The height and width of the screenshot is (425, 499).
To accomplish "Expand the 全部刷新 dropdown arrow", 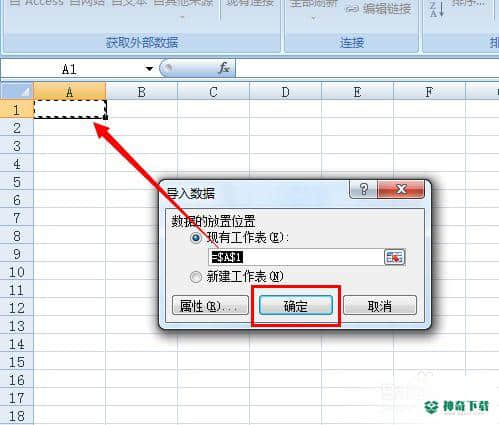I will (x=313, y=19).
